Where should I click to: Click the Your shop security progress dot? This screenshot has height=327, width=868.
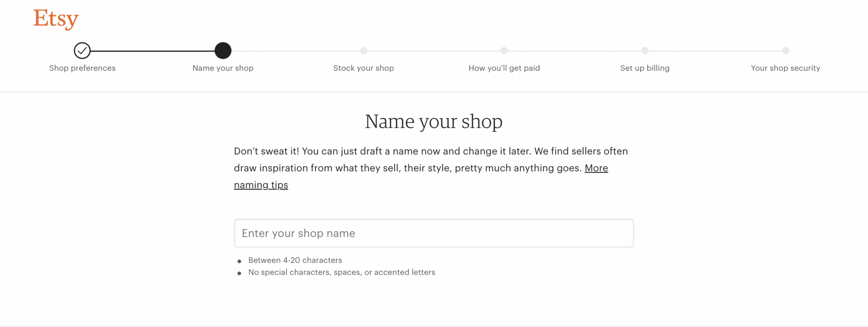click(x=785, y=50)
